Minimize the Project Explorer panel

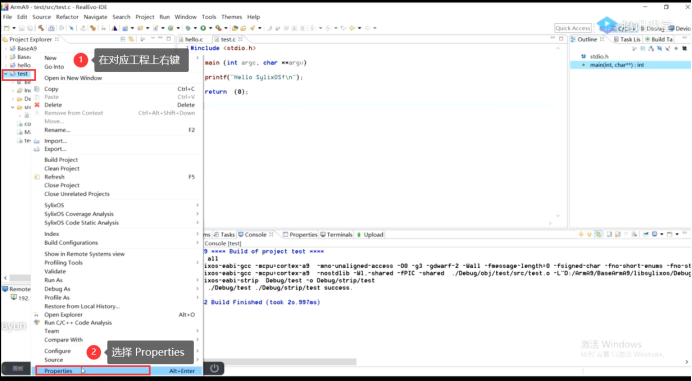coord(161,39)
